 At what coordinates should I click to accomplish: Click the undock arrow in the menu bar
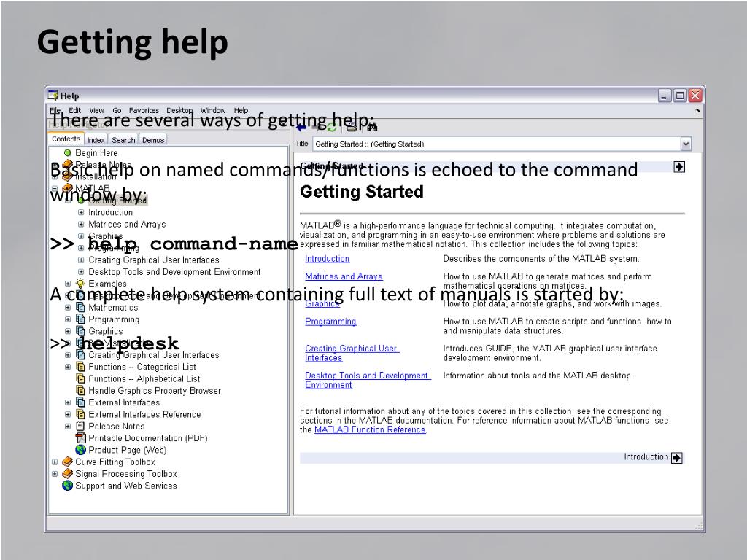[698, 111]
